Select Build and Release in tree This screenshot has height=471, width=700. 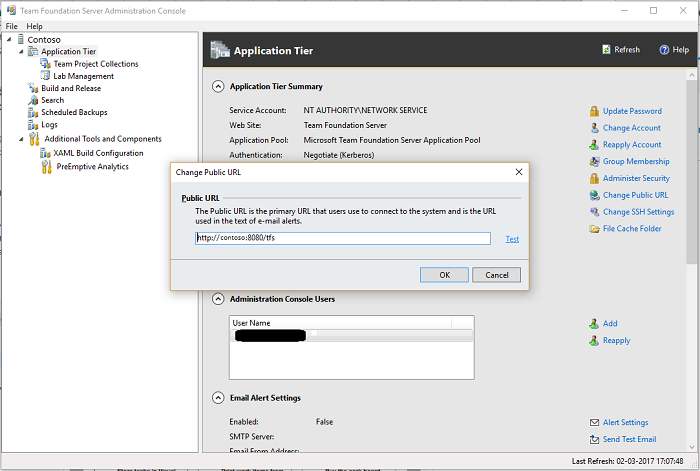pos(71,88)
